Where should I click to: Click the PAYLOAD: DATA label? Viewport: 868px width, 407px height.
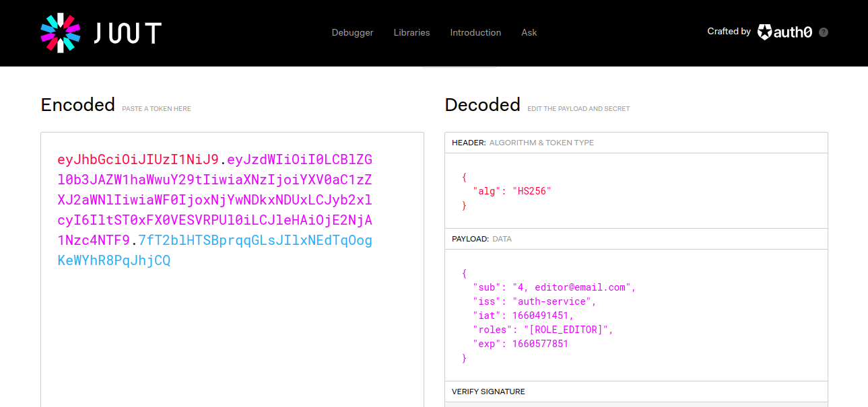pos(481,239)
